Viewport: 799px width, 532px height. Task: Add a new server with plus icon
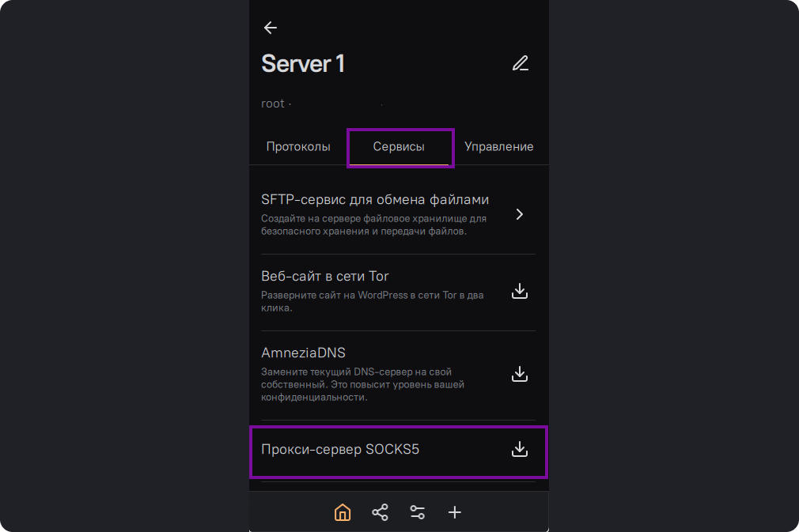click(455, 512)
